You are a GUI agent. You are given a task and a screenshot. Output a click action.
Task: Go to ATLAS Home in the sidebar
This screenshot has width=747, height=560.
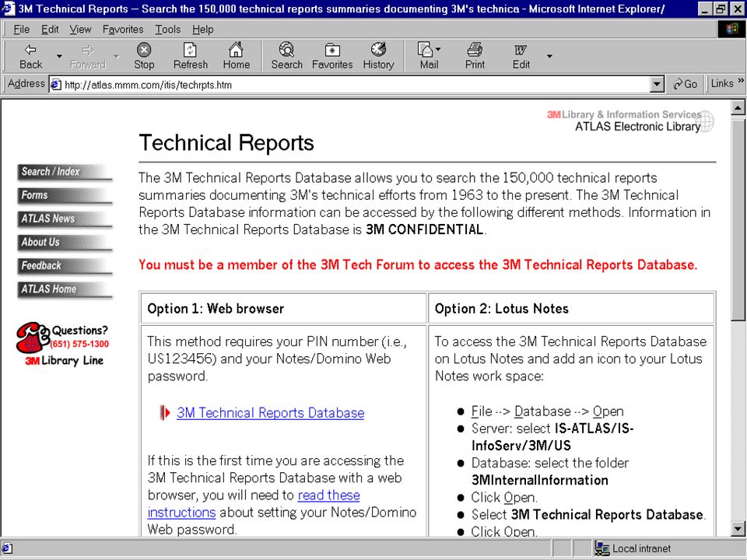tap(65, 289)
